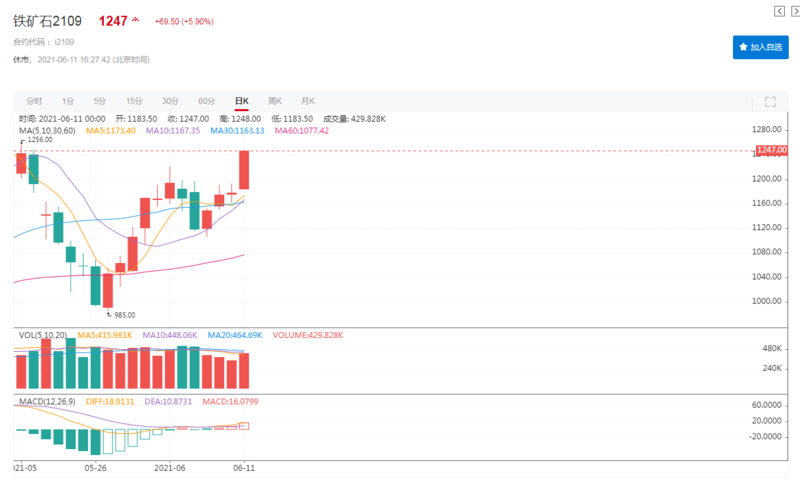Click the 1247.00 current price axis label
This screenshot has width=800, height=482.
click(x=772, y=150)
